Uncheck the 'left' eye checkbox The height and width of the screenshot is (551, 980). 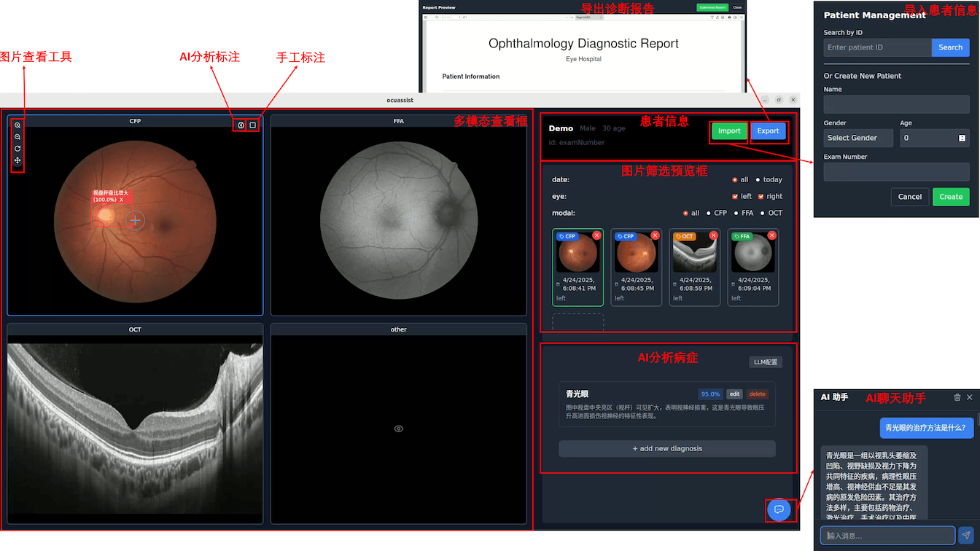point(735,196)
